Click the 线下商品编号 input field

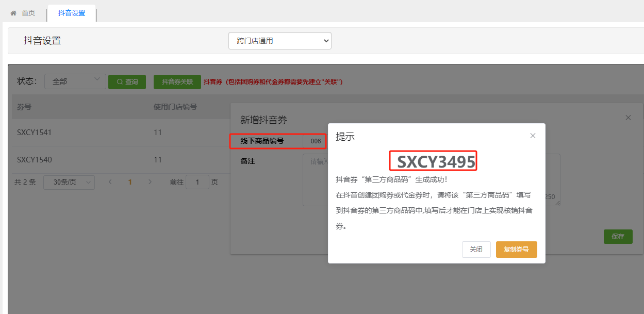pos(315,141)
